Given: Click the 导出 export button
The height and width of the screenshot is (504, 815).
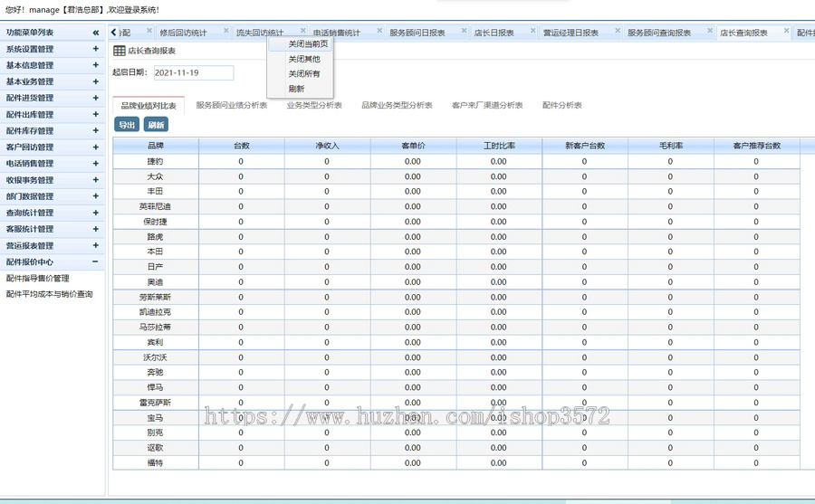Looking at the screenshot, I should coord(127,125).
